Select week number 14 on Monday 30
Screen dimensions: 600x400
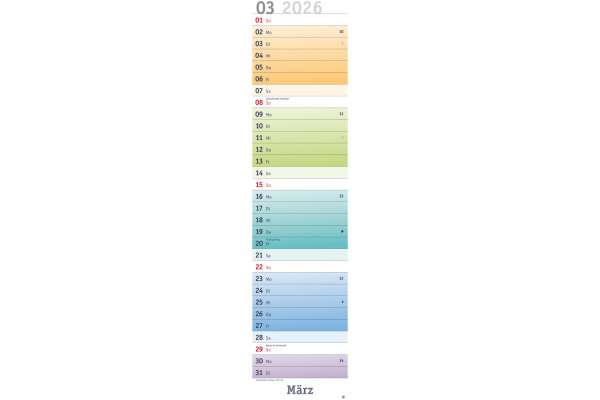click(x=341, y=361)
